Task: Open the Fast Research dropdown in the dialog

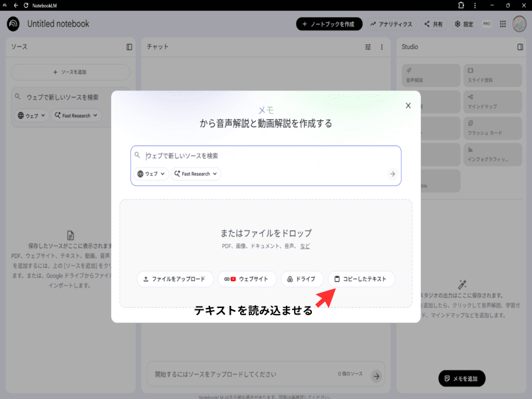Action: pyautogui.click(x=196, y=174)
